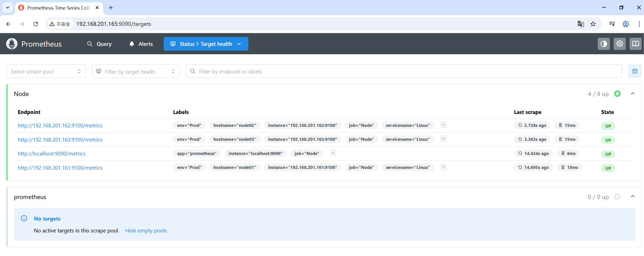The width and height of the screenshot is (644, 256).
Task: Click the green Node pool health indicator
Action: tap(617, 94)
